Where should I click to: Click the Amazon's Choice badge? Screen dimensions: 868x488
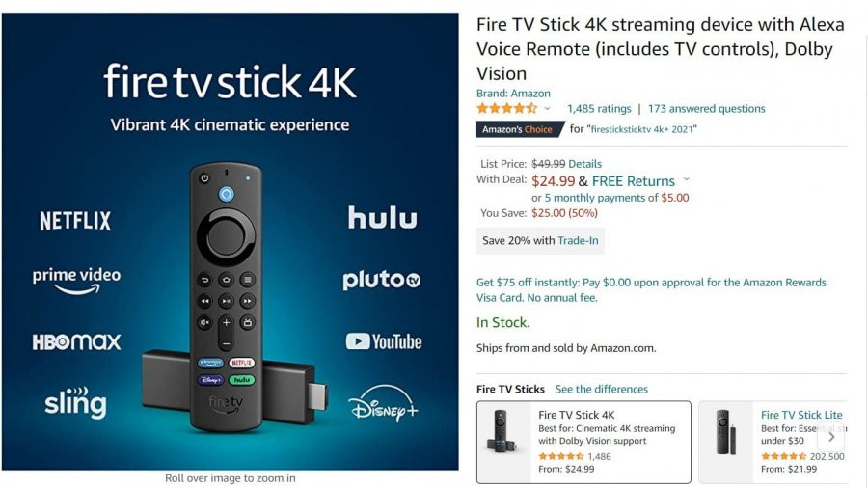(x=519, y=129)
